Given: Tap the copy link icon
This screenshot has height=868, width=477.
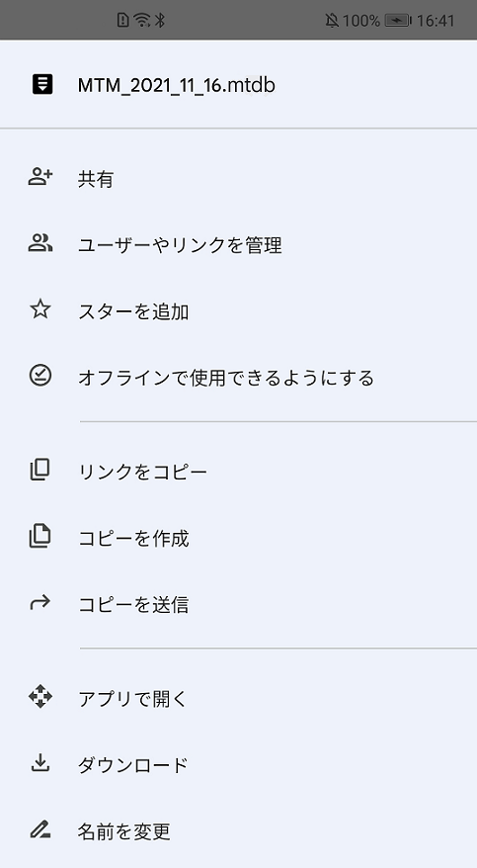Looking at the screenshot, I should (x=40, y=470).
